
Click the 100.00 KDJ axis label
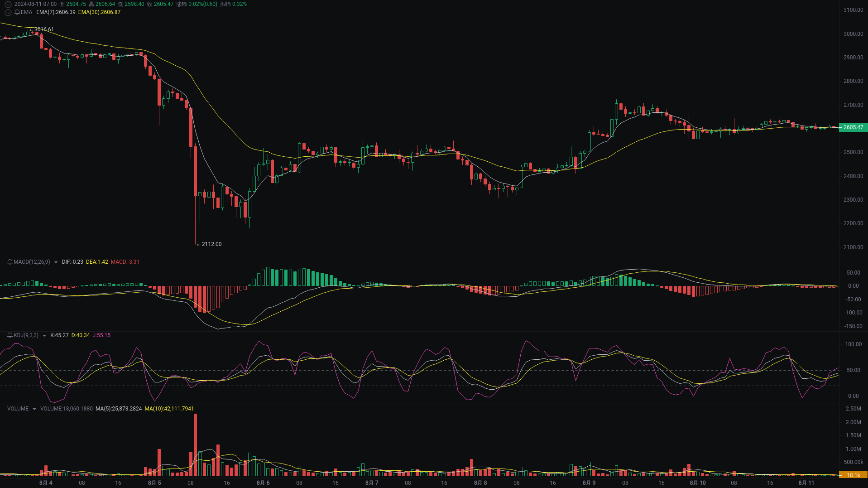[853, 344]
